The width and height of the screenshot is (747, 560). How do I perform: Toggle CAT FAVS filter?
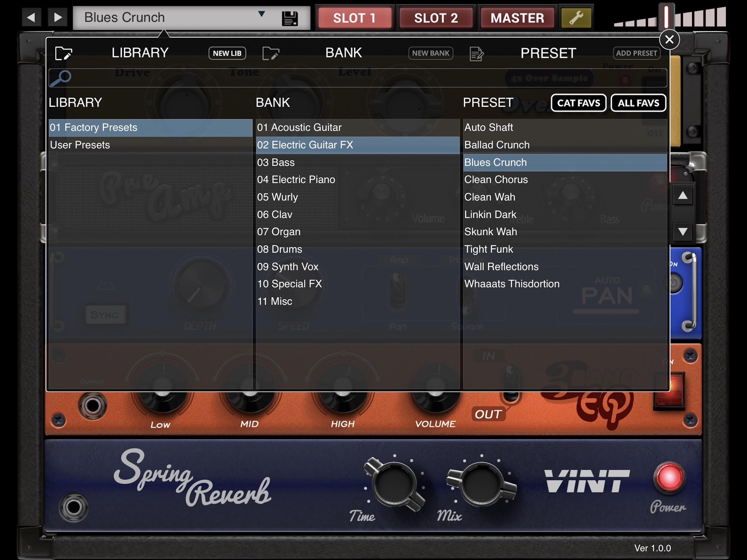tap(578, 103)
